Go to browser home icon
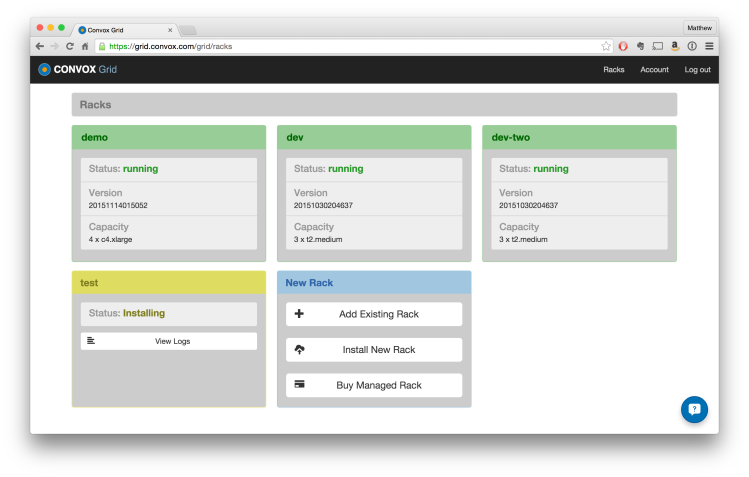The image size is (749, 477). coord(85,46)
